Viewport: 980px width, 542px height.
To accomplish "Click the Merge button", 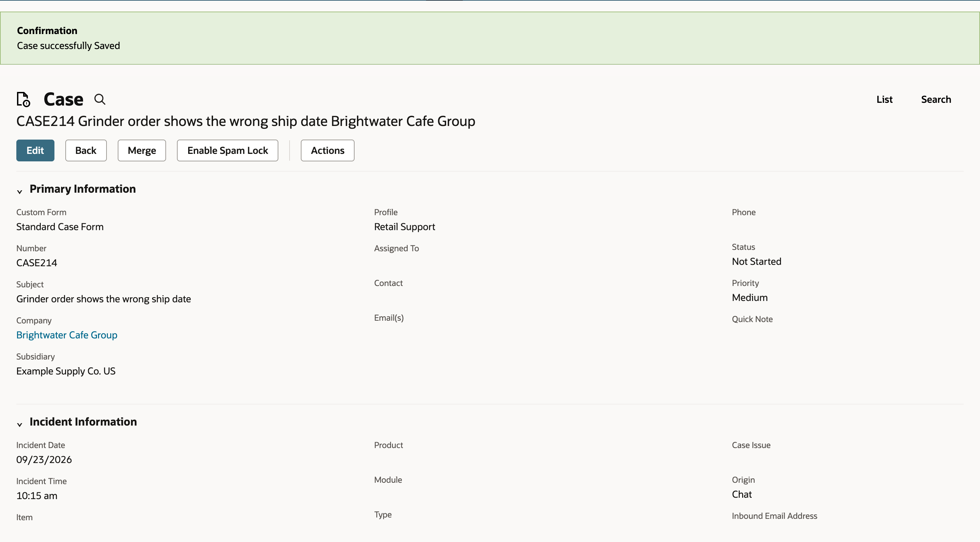I will (x=142, y=150).
